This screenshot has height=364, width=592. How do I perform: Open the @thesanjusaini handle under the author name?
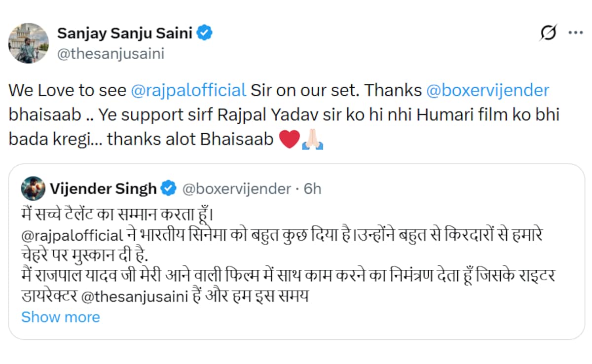pos(111,53)
